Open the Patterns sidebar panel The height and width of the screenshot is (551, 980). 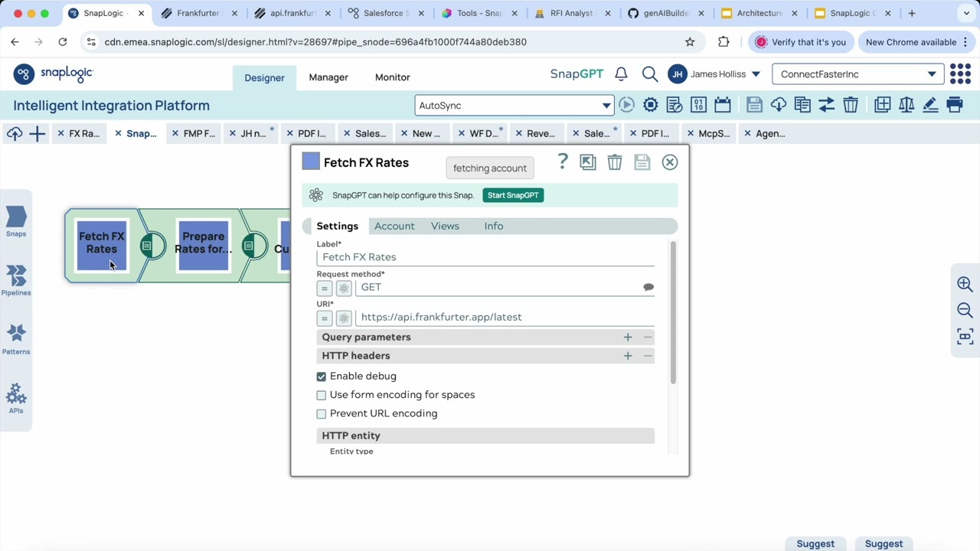coord(16,340)
